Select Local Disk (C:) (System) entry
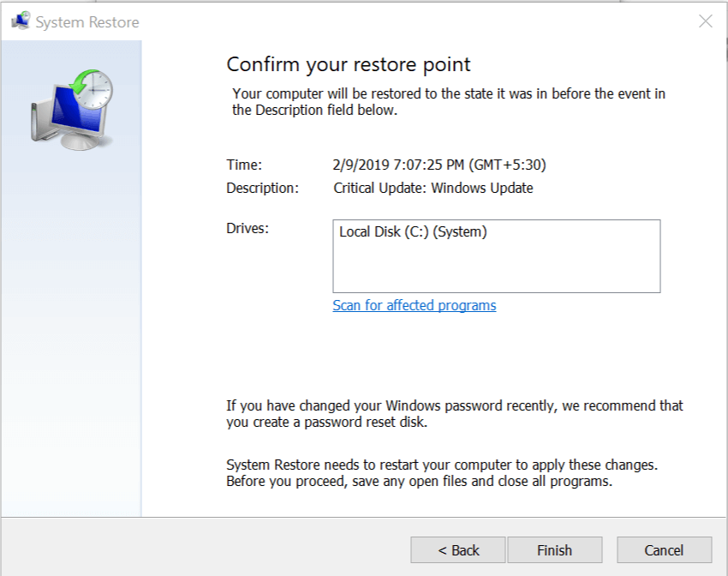The image size is (728, 576). 413,231
